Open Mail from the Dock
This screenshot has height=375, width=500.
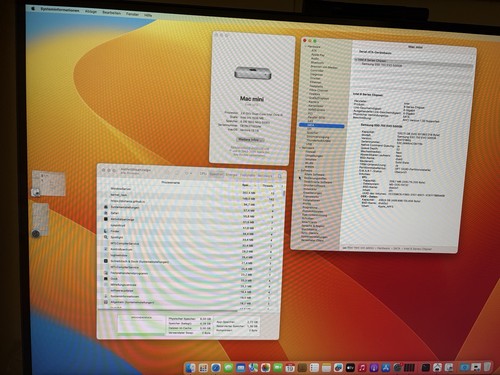click(241, 368)
